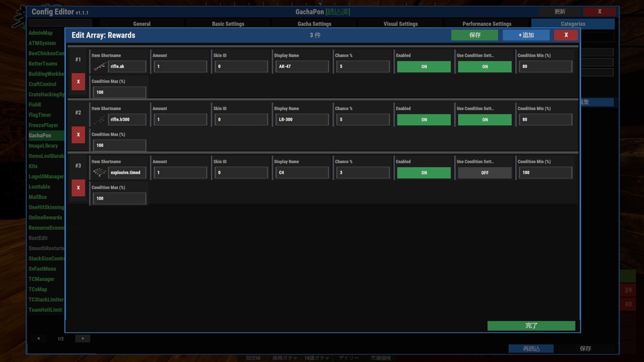This screenshot has height=362, width=644.
Task: Switch to the Visual Settings tab
Action: click(401, 23)
